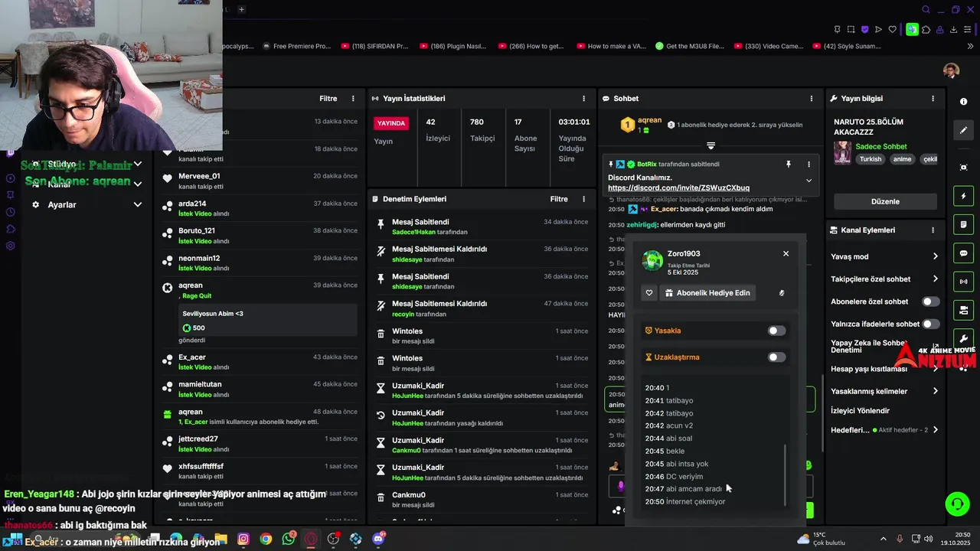980x551 pixels.
Task: Open Discord from the taskbar
Action: 378,539
